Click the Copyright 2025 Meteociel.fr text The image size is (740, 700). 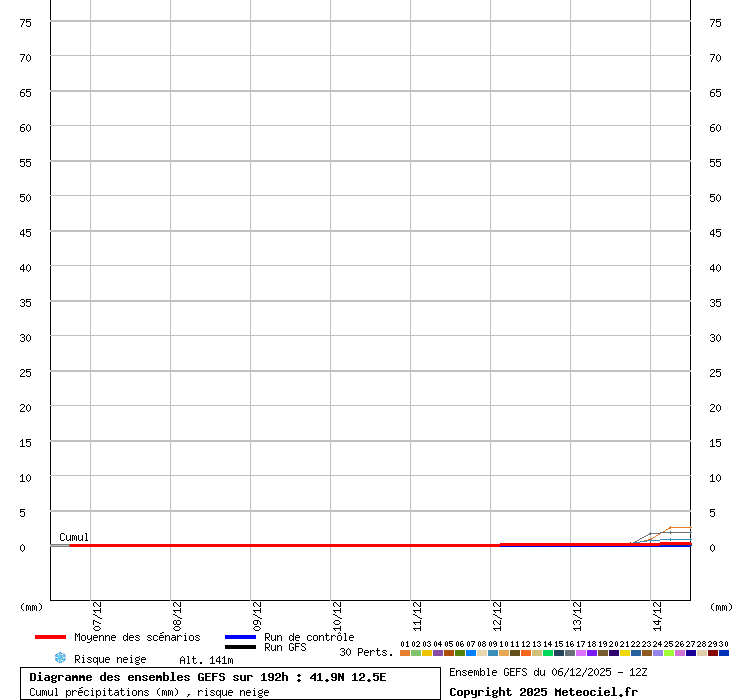(x=543, y=692)
